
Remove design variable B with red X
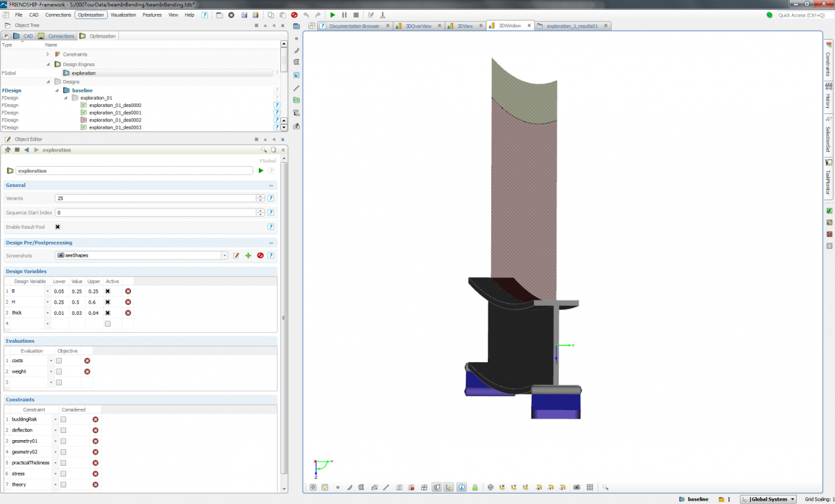pyautogui.click(x=128, y=291)
